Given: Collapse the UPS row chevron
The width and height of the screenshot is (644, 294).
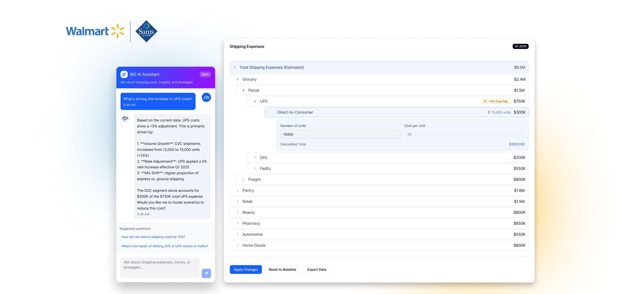Looking at the screenshot, I should [x=255, y=101].
